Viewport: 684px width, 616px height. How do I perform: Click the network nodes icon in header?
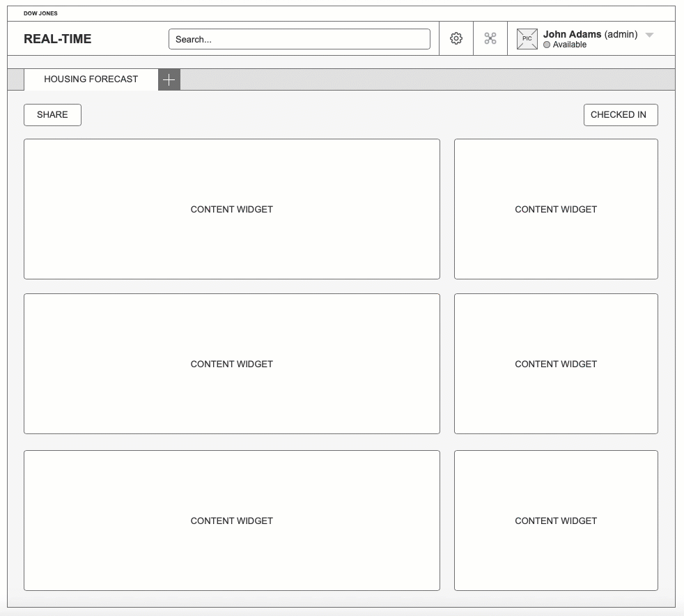pos(490,38)
